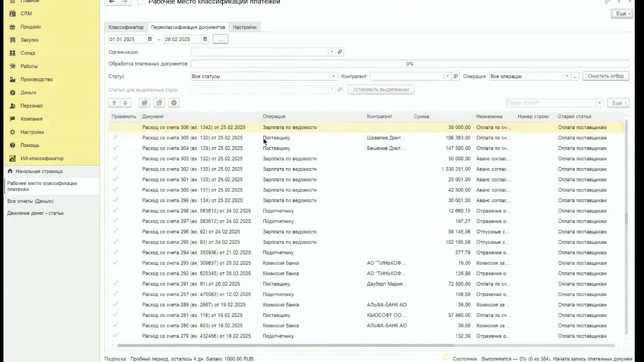Viewport: 644px width, 362px height.
Task: Open ИИ-классификатор section in sidebar
Action: (x=42, y=158)
